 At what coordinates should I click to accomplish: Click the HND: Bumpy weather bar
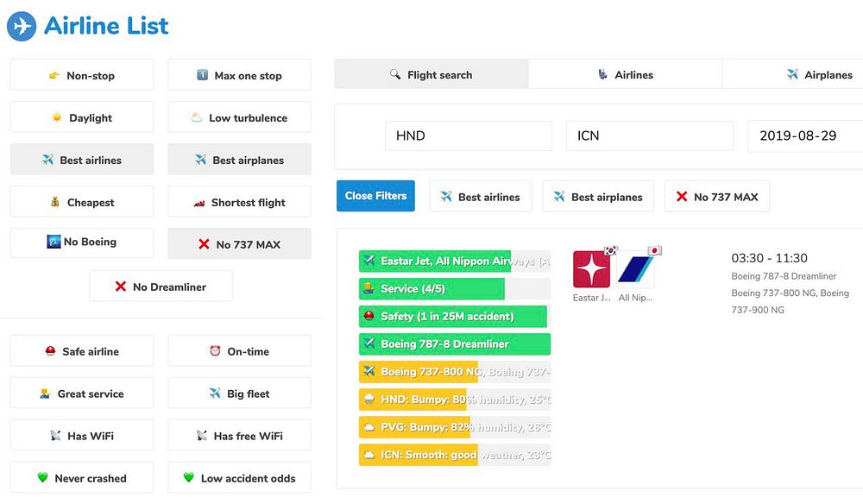coord(455,400)
